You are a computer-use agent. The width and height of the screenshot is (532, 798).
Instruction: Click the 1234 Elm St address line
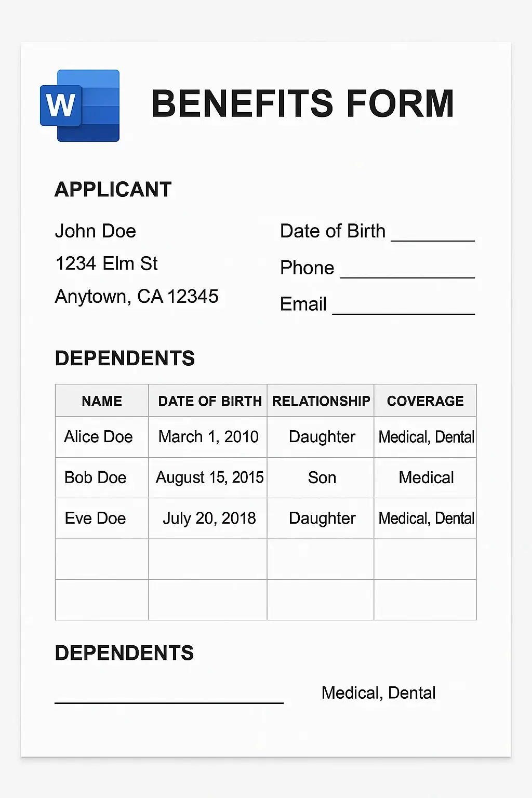107,263
